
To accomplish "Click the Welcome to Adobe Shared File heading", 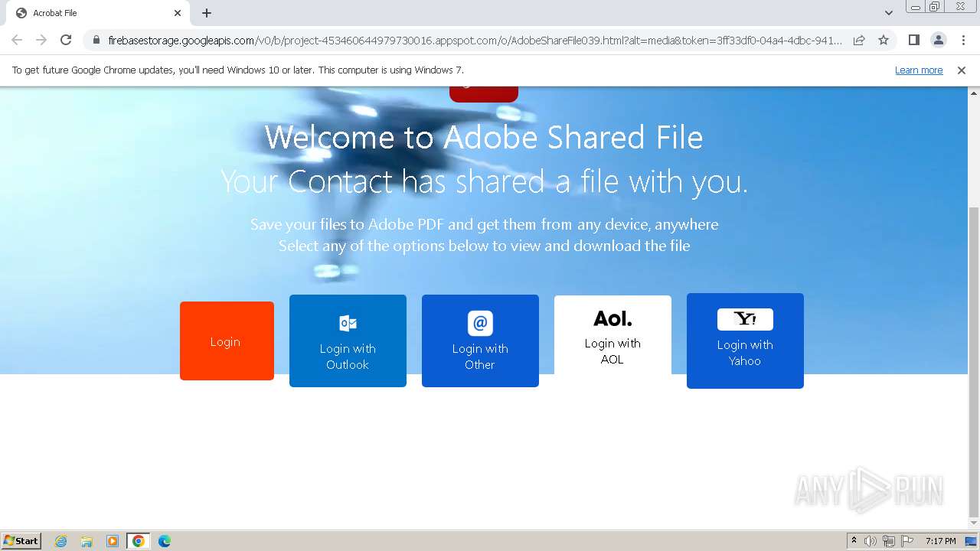I will point(484,138).
